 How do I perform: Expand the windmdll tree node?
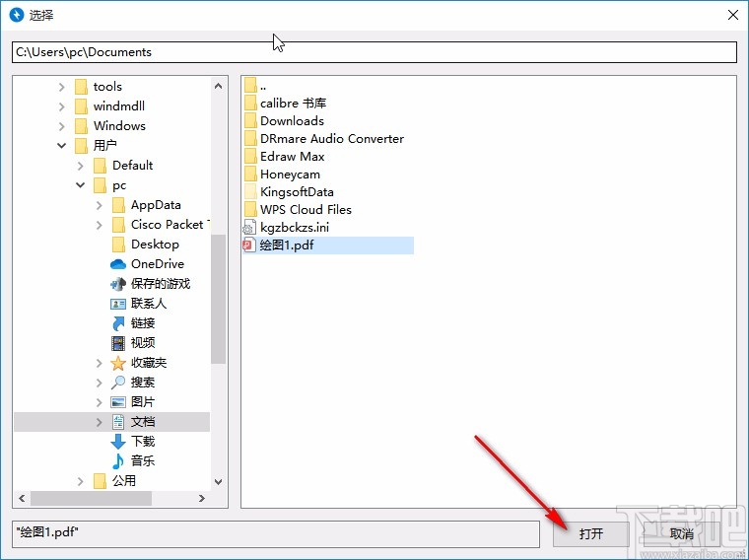[62, 106]
